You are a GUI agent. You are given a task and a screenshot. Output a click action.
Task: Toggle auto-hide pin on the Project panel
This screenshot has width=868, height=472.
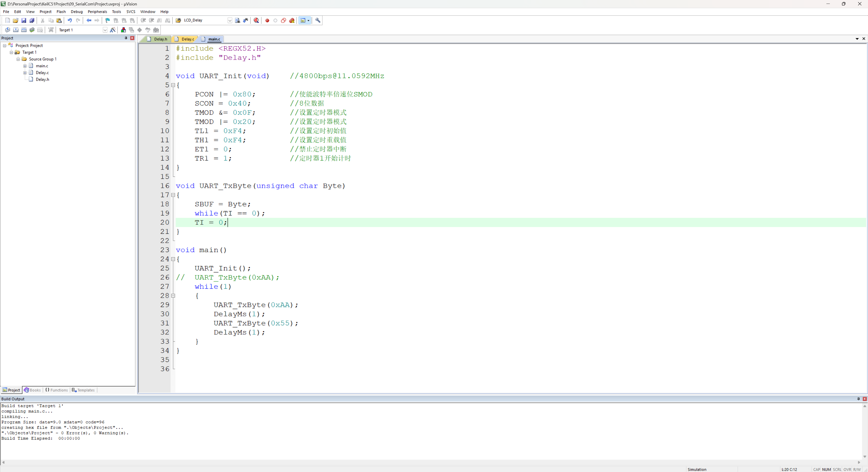point(126,38)
